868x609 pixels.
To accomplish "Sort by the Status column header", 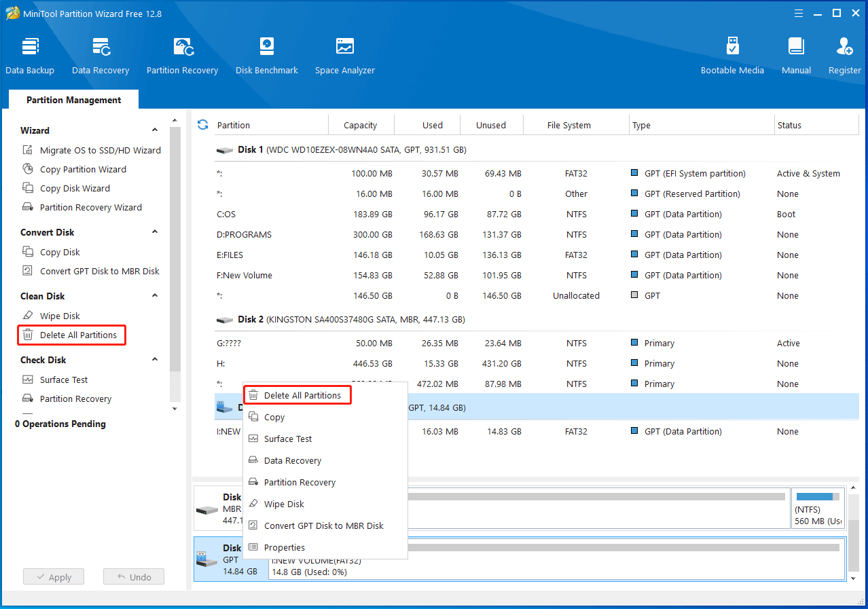I will pyautogui.click(x=816, y=125).
